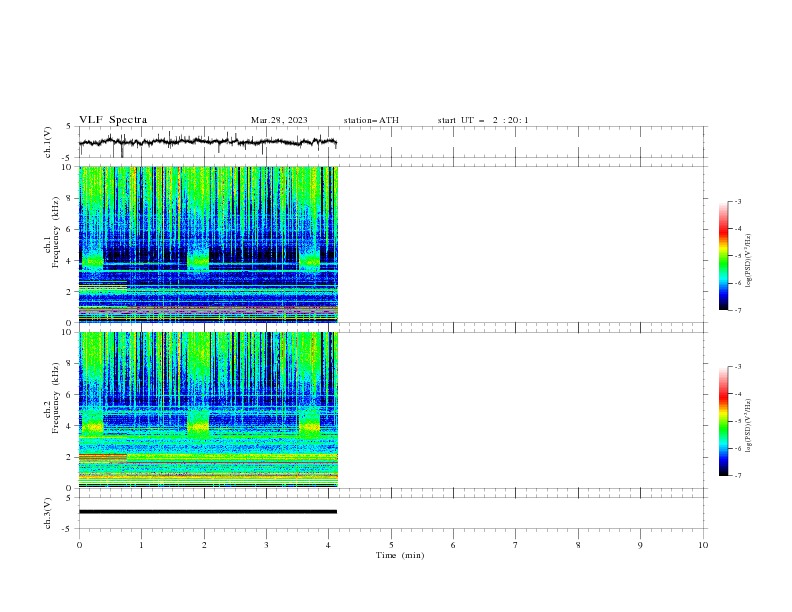Click the ch.2 colorbar "log(PSD)(V²/Hz)" label
The height and width of the screenshot is (612, 792).
(748, 426)
